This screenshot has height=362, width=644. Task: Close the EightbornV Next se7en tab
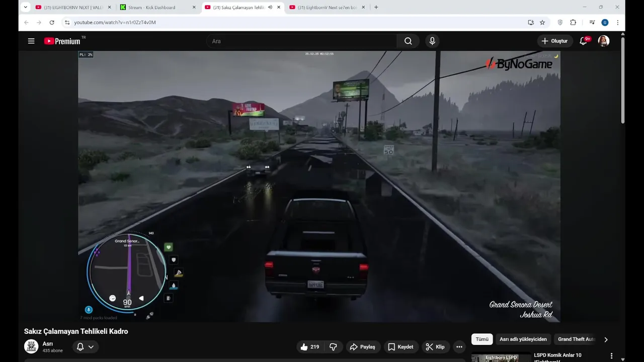(363, 8)
